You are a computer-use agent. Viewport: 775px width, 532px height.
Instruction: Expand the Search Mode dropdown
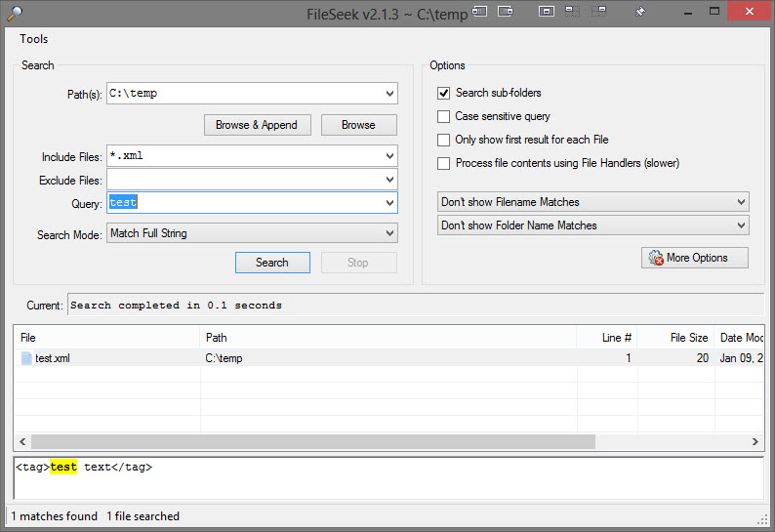(x=389, y=233)
